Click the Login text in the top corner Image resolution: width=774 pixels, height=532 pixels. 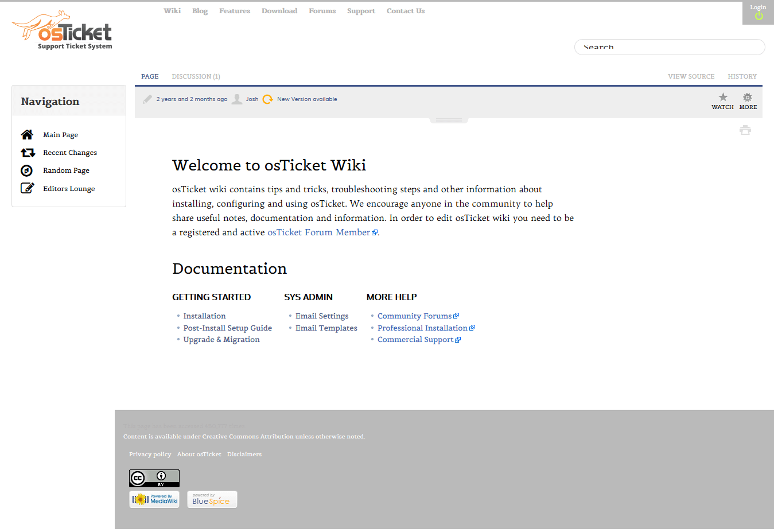pyautogui.click(x=758, y=7)
